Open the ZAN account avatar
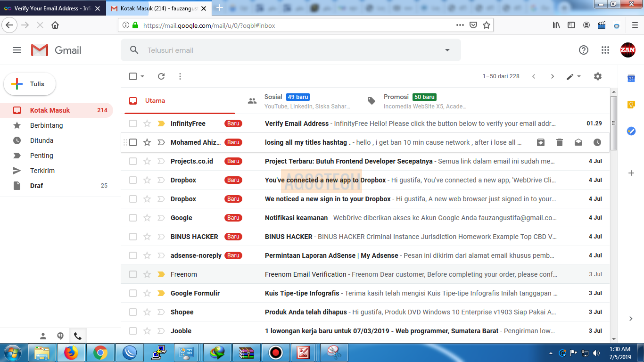The image size is (644, 362). pyautogui.click(x=627, y=50)
